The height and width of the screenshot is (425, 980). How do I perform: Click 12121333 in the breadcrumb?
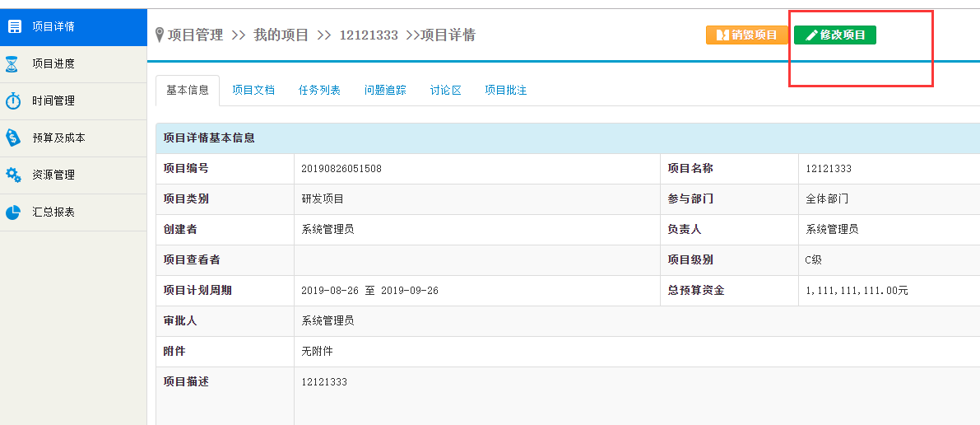point(369,35)
